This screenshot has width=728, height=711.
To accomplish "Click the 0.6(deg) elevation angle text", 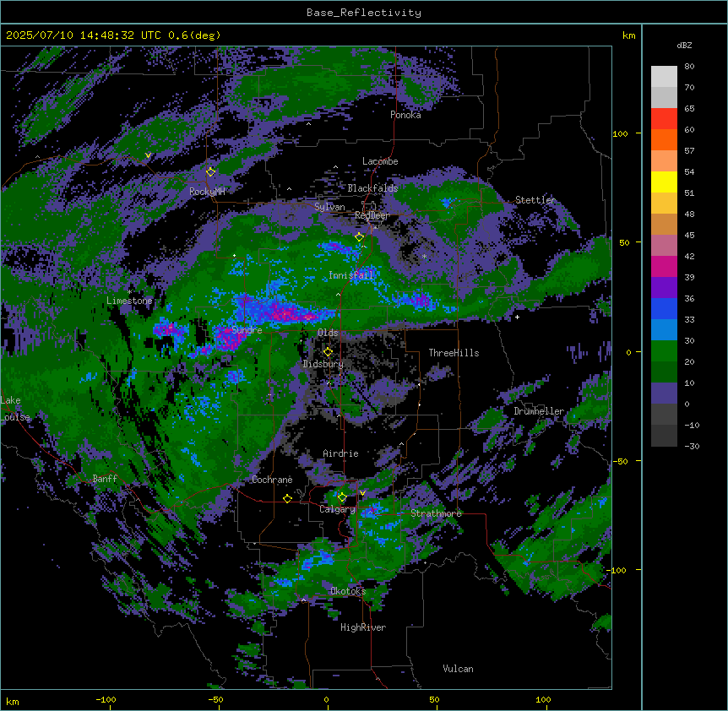I will [194, 35].
